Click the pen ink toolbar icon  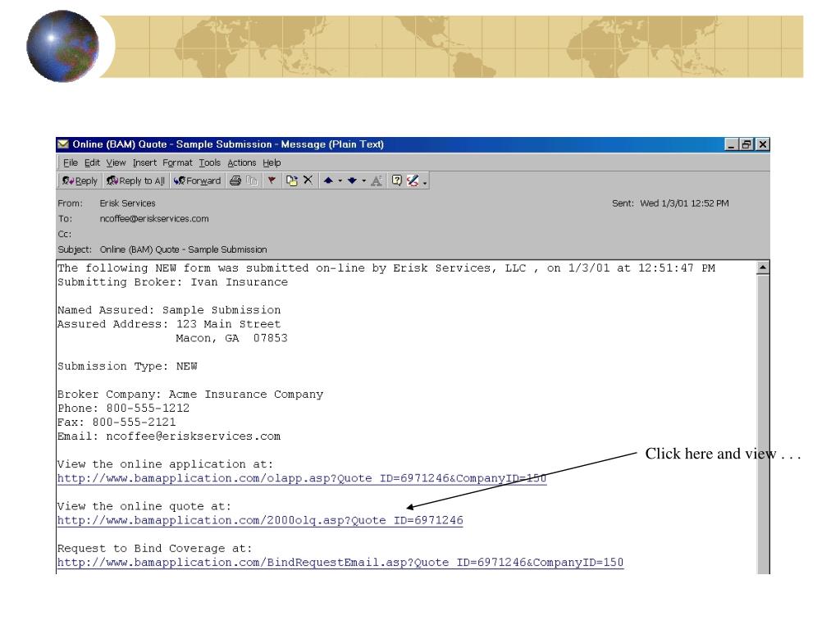[x=413, y=181]
